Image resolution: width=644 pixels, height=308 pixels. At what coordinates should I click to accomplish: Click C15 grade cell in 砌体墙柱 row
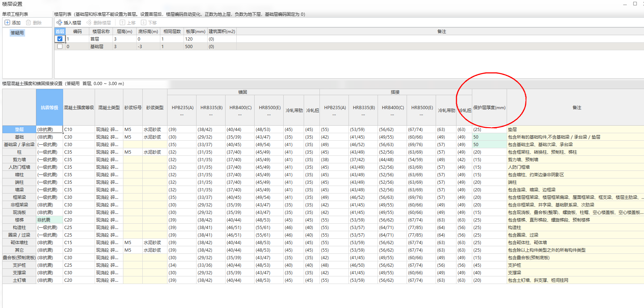(x=79, y=242)
